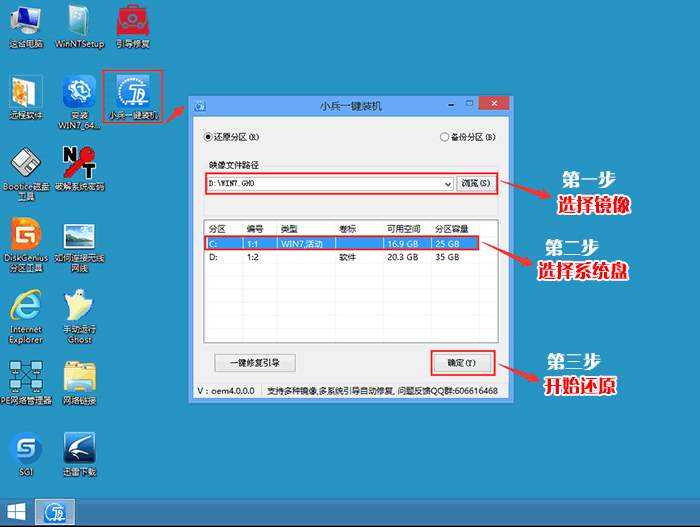Click the app icon in the 小兵一键装机 title bar
The height and width of the screenshot is (527, 700).
click(x=200, y=106)
